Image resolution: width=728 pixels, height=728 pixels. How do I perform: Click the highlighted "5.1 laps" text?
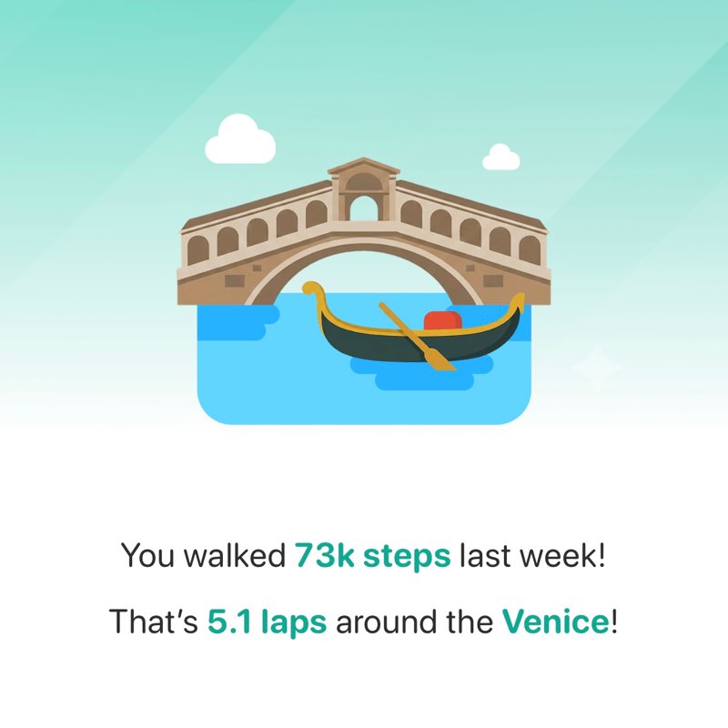(x=267, y=622)
